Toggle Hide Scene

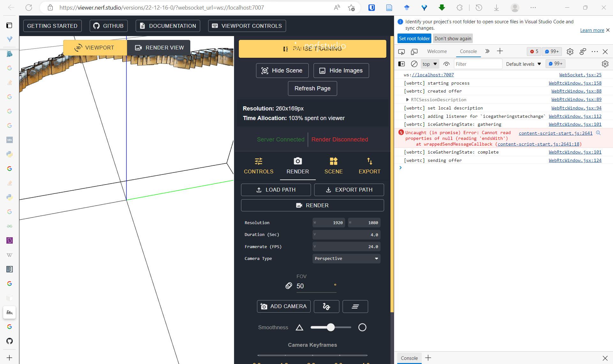[282, 70]
